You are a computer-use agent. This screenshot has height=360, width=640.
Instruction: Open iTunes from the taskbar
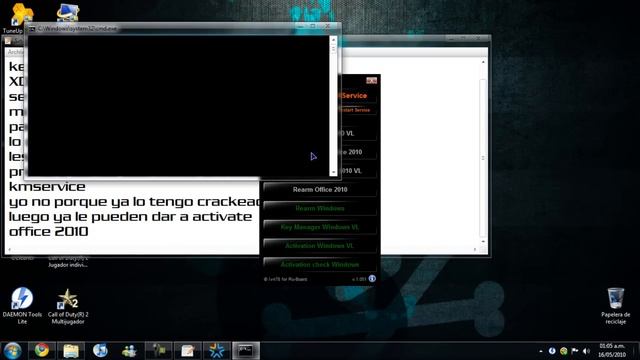[x=100, y=351]
